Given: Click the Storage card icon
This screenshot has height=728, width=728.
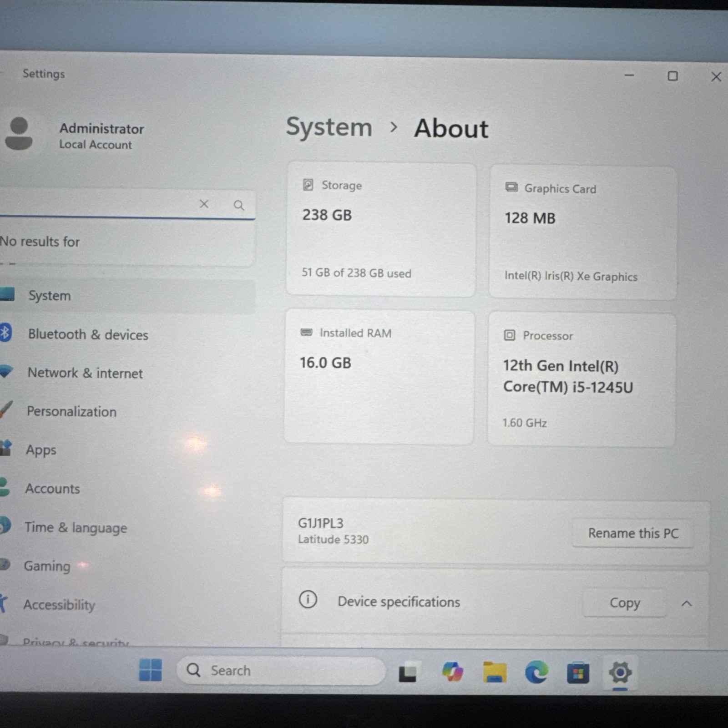Looking at the screenshot, I should tap(308, 185).
